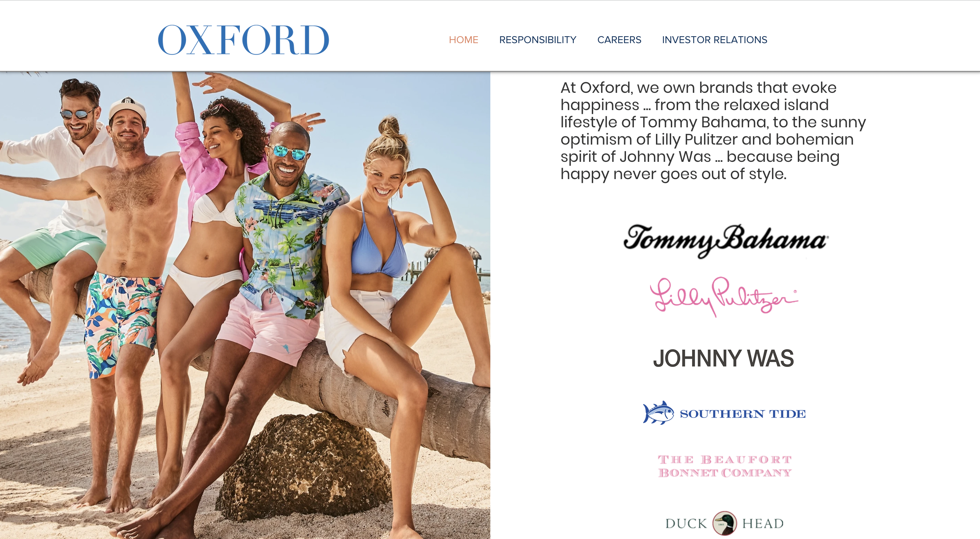
Task: Click the Duck Head mallard emblem
Action: click(x=724, y=523)
